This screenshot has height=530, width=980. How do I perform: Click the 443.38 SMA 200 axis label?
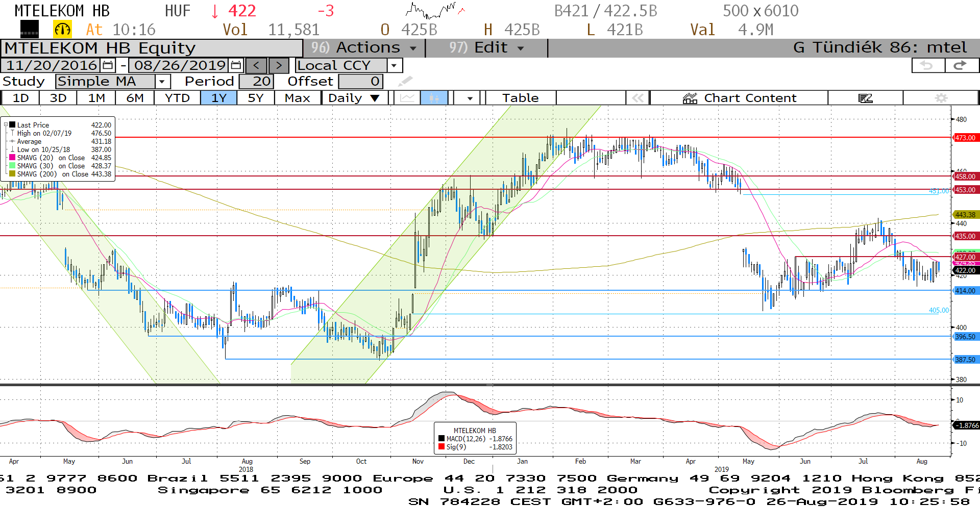(x=965, y=215)
